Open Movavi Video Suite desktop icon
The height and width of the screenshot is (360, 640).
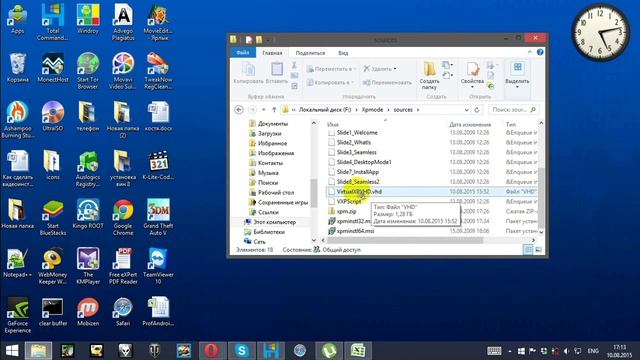pyautogui.click(x=123, y=71)
